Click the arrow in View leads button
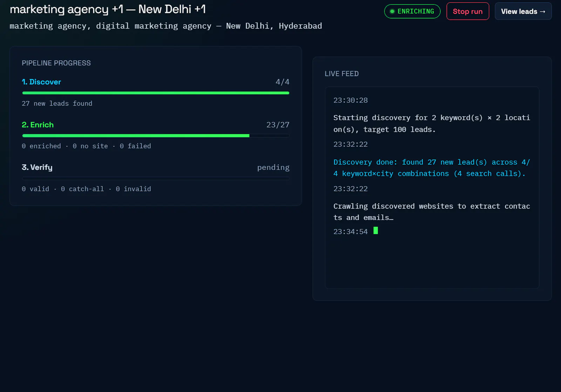This screenshot has width=561, height=392. coord(542,12)
